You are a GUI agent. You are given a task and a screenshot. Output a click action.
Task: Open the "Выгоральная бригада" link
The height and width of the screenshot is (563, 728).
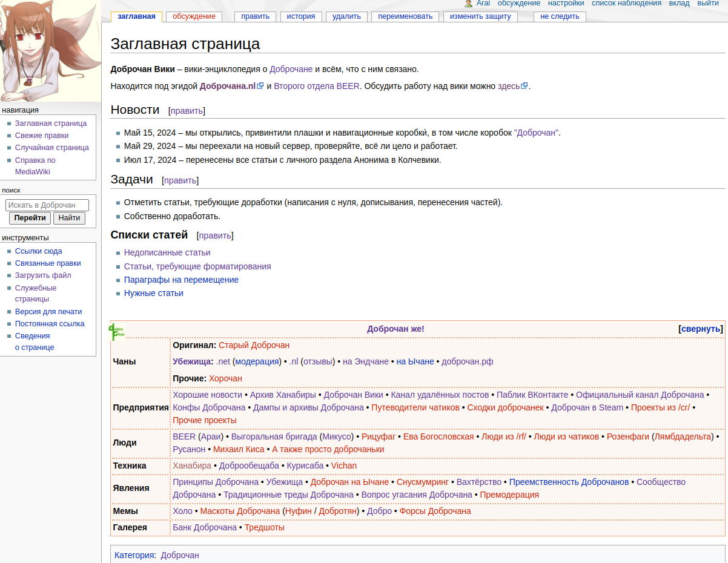275,436
